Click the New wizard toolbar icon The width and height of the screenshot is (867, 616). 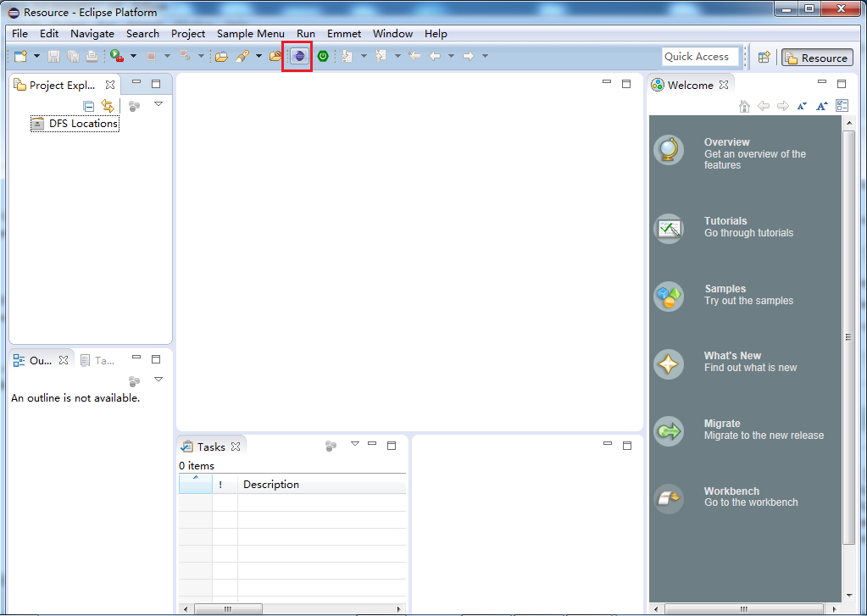click(20, 56)
